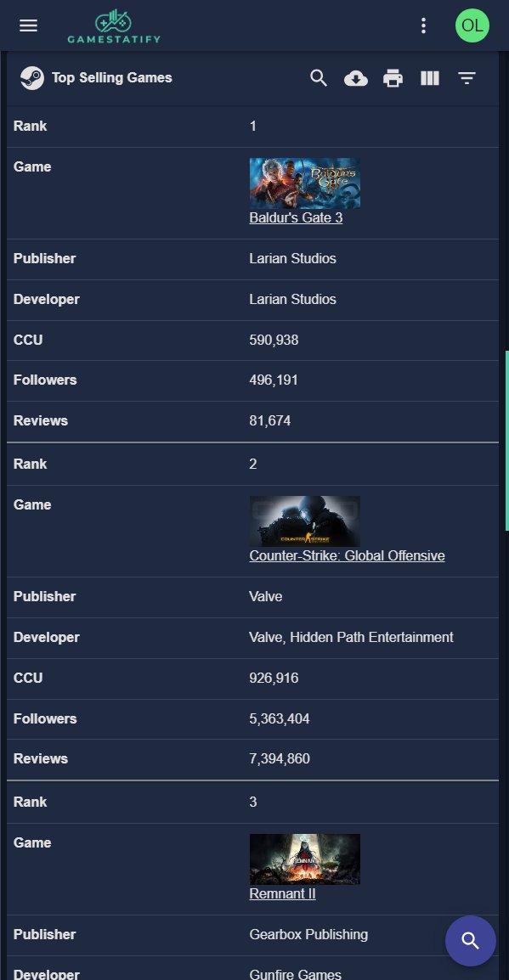
Task: Select Followers value 5,363,404
Action: (x=280, y=718)
